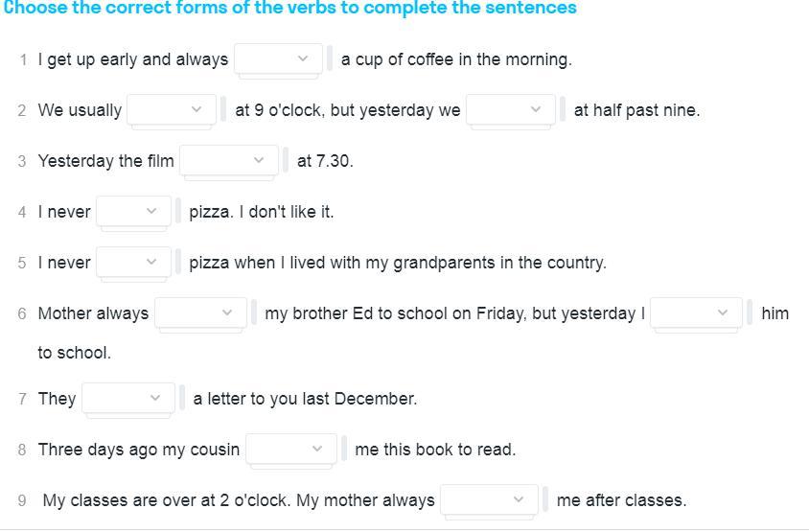Click the text 'a letter to you last December'

click(x=305, y=399)
